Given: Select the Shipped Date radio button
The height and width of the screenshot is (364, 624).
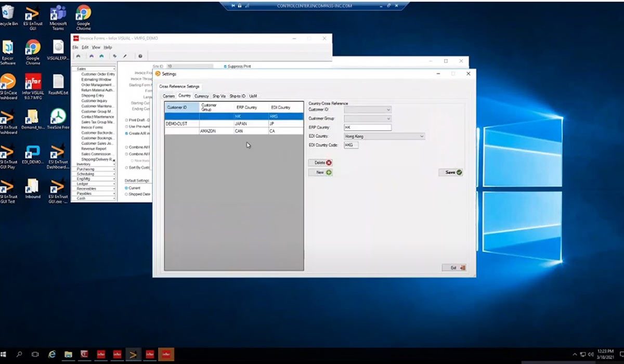Looking at the screenshot, I should point(126,194).
